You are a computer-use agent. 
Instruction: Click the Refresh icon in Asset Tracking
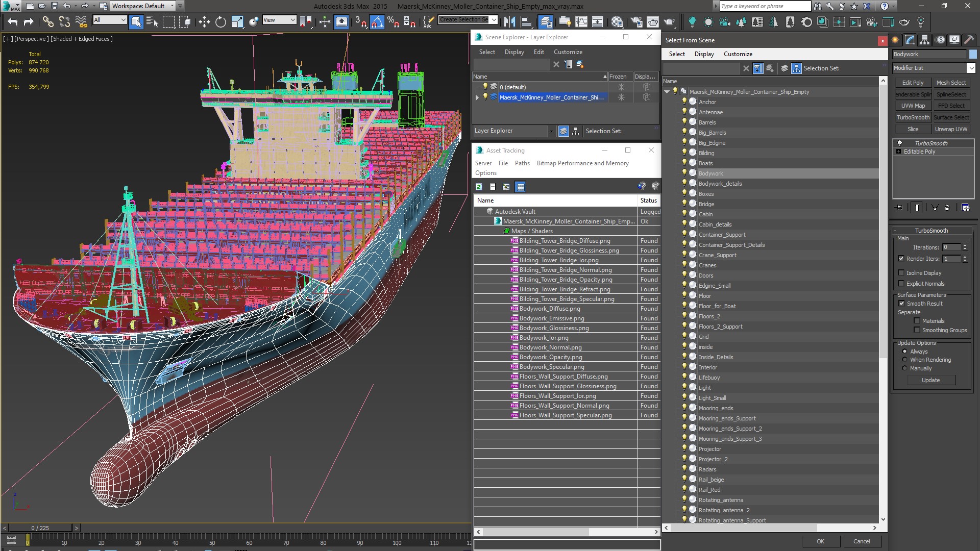tap(479, 187)
